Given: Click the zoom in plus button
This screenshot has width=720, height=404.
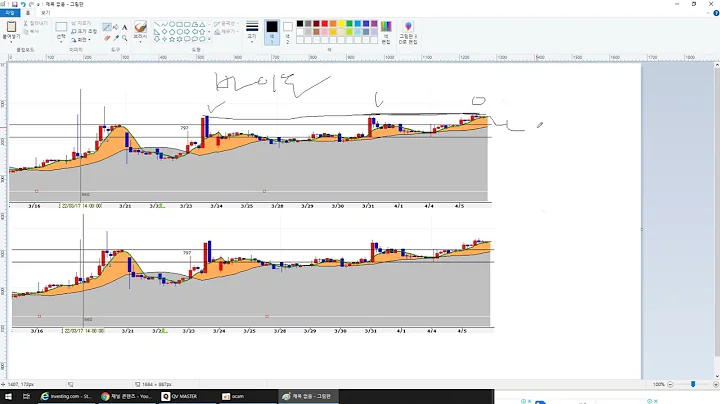Looking at the screenshot, I should (715, 384).
